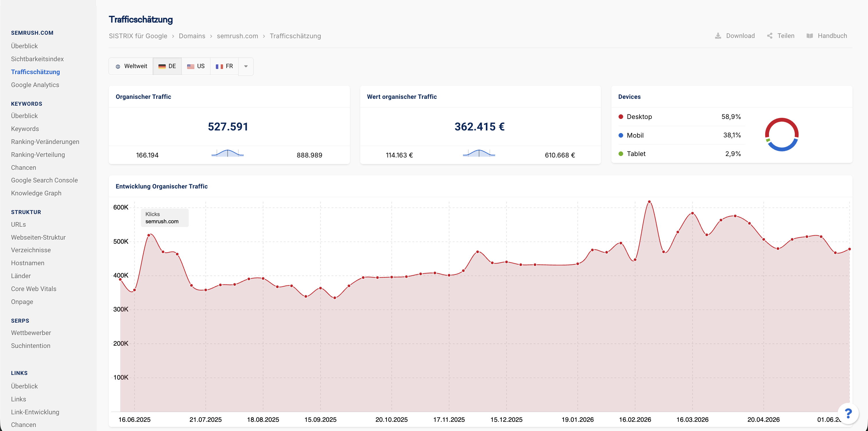The image size is (868, 431).
Task: Click the Teilen share icon
Action: click(x=770, y=36)
